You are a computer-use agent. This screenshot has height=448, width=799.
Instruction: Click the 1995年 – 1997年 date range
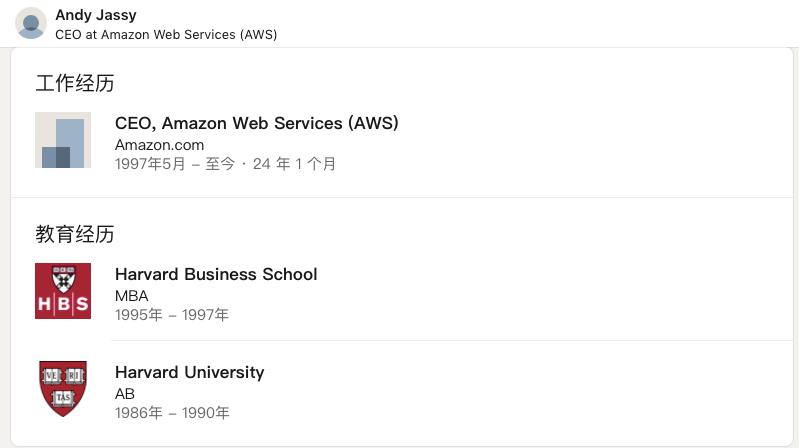(172, 315)
